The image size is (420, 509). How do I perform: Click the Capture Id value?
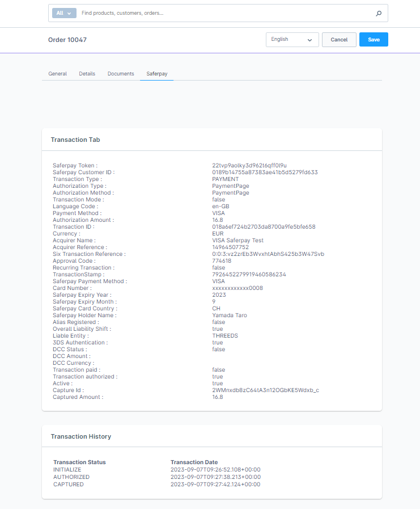[x=265, y=390]
